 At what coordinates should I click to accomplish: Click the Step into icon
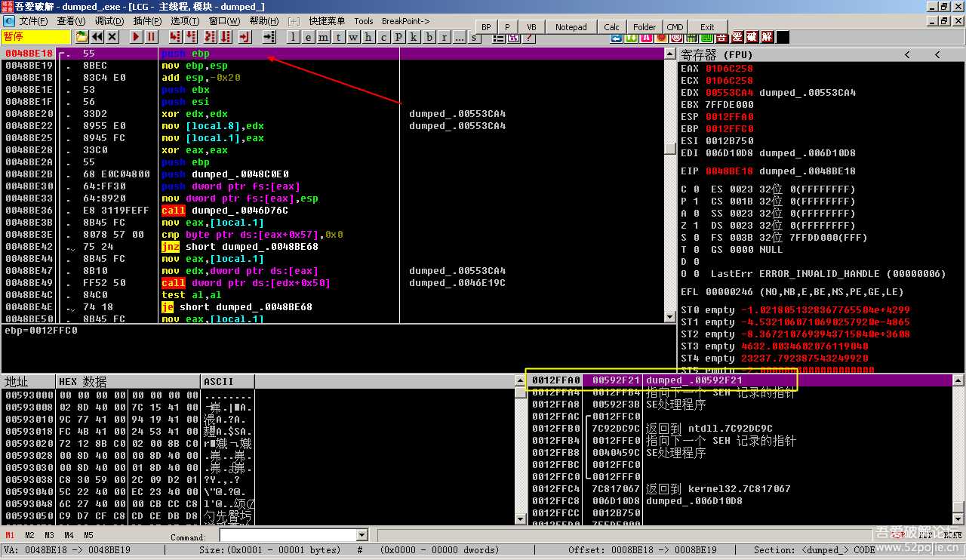point(175,37)
